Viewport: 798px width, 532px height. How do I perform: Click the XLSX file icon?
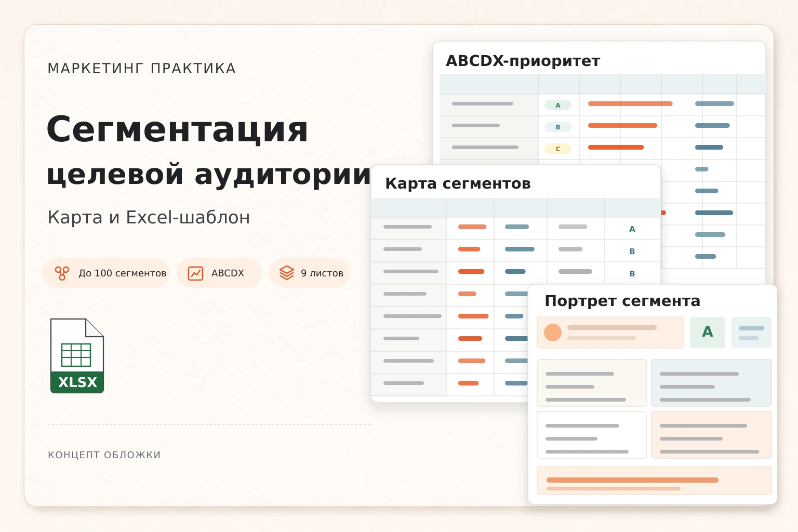point(77,356)
